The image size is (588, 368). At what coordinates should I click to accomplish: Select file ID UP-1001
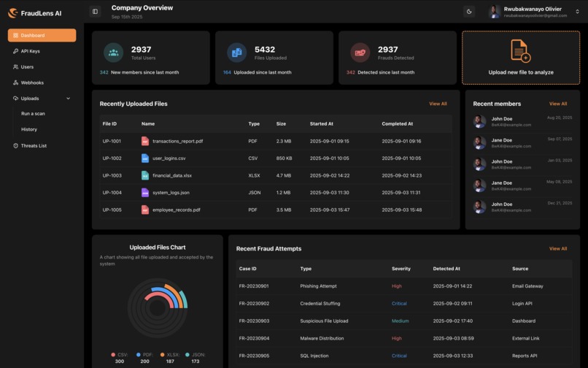tap(112, 141)
